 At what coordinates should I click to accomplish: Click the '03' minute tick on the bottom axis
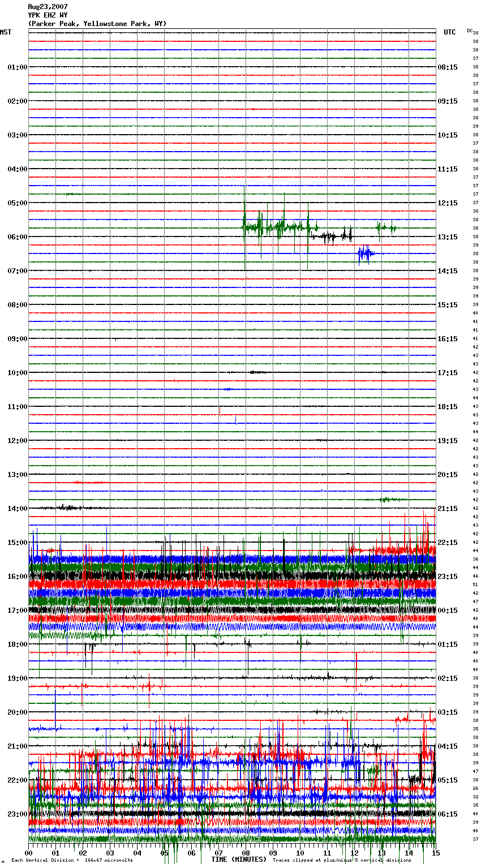110,853
